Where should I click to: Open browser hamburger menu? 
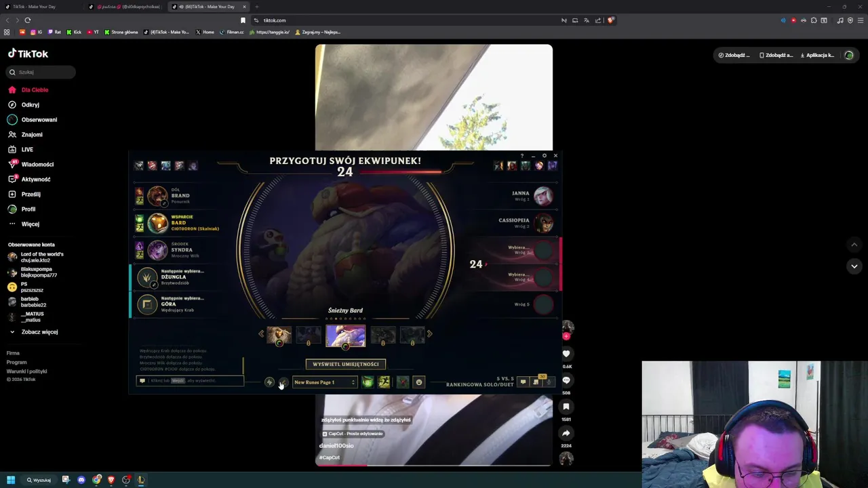[x=860, y=20]
